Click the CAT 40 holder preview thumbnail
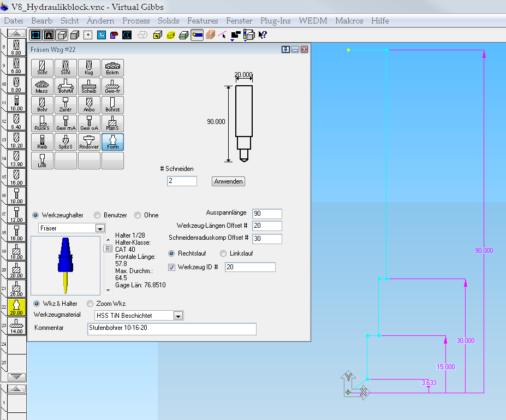506x420 pixels. 66,265
